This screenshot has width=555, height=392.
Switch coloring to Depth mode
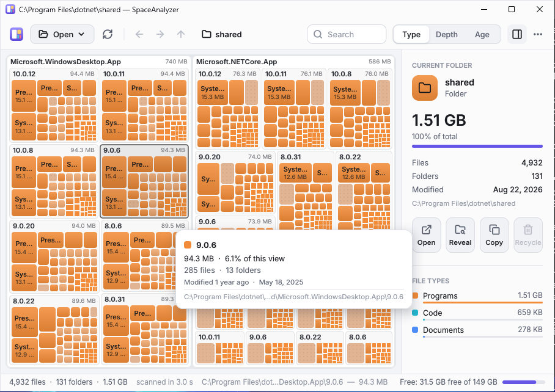tap(447, 34)
